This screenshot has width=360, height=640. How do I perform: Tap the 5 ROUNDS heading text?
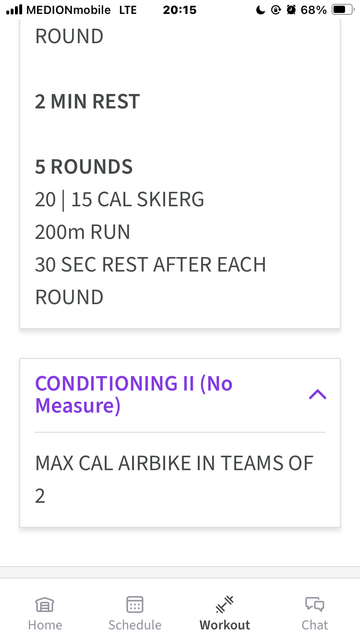click(x=84, y=167)
